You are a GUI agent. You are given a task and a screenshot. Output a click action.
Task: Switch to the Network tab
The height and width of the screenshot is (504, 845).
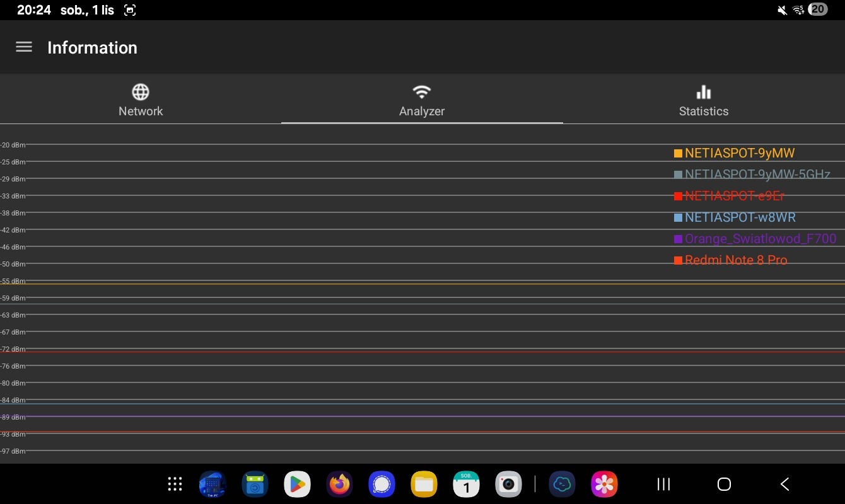pos(141,100)
